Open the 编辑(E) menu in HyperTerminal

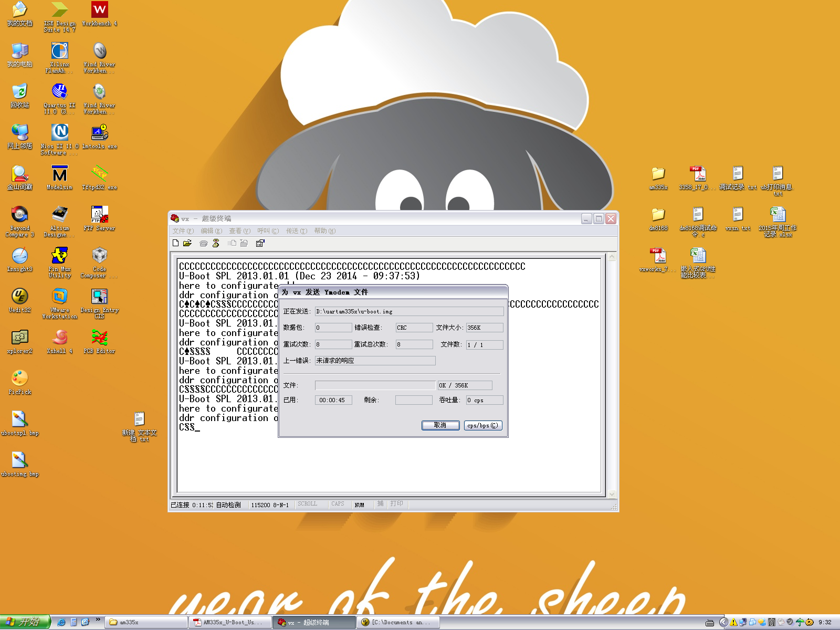(x=212, y=231)
